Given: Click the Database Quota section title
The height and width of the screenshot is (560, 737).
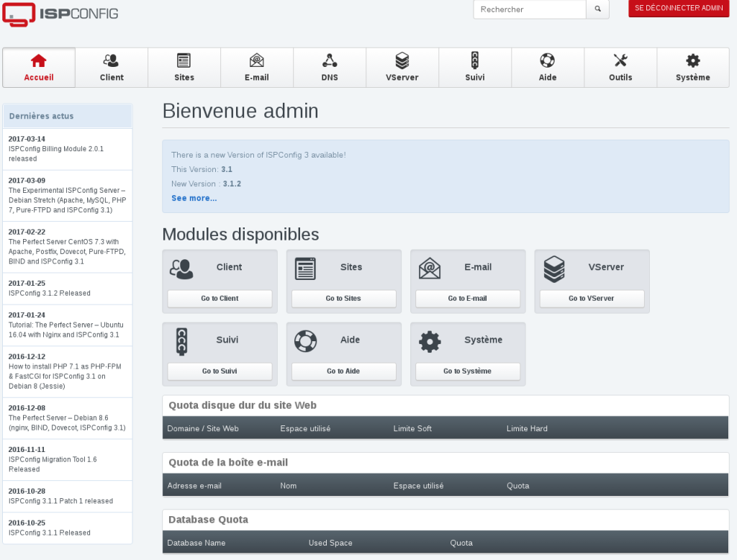Looking at the screenshot, I should (x=208, y=520).
